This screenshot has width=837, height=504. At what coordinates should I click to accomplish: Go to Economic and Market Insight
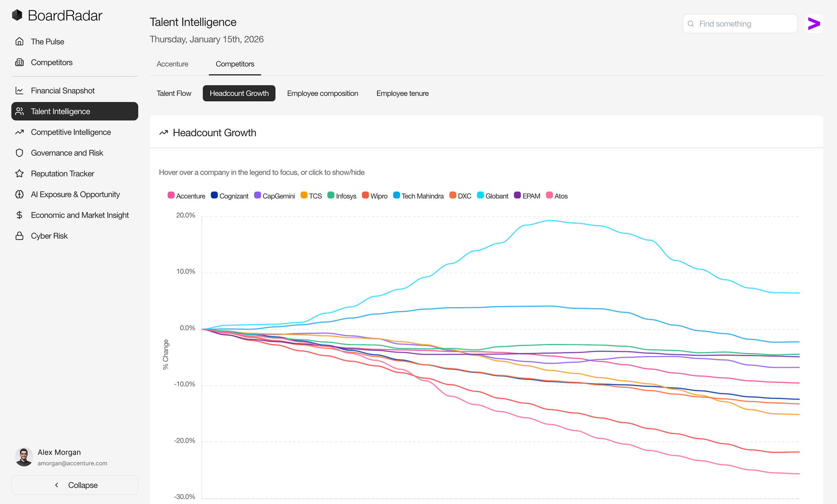pyautogui.click(x=80, y=215)
